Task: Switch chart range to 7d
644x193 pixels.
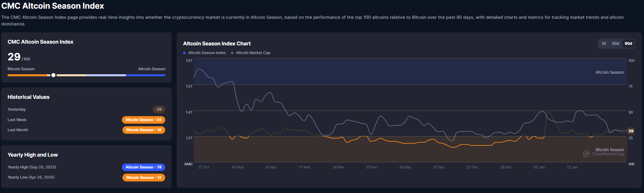Action: point(603,44)
